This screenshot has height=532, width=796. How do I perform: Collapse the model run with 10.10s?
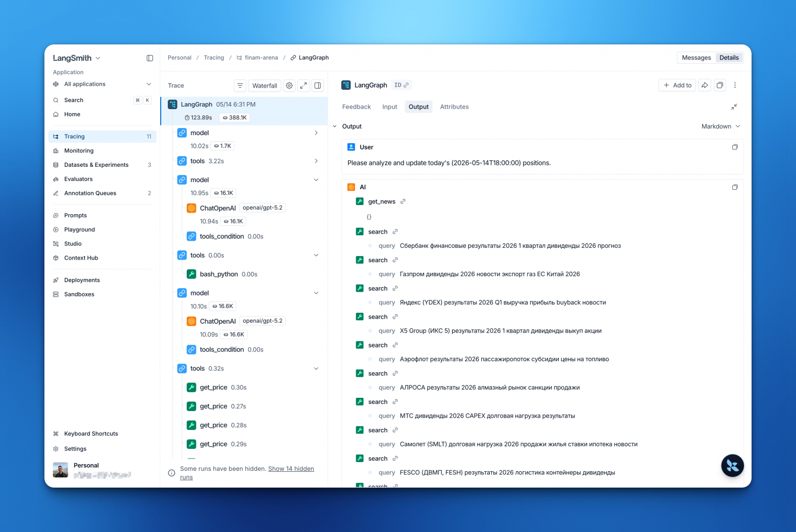point(316,293)
